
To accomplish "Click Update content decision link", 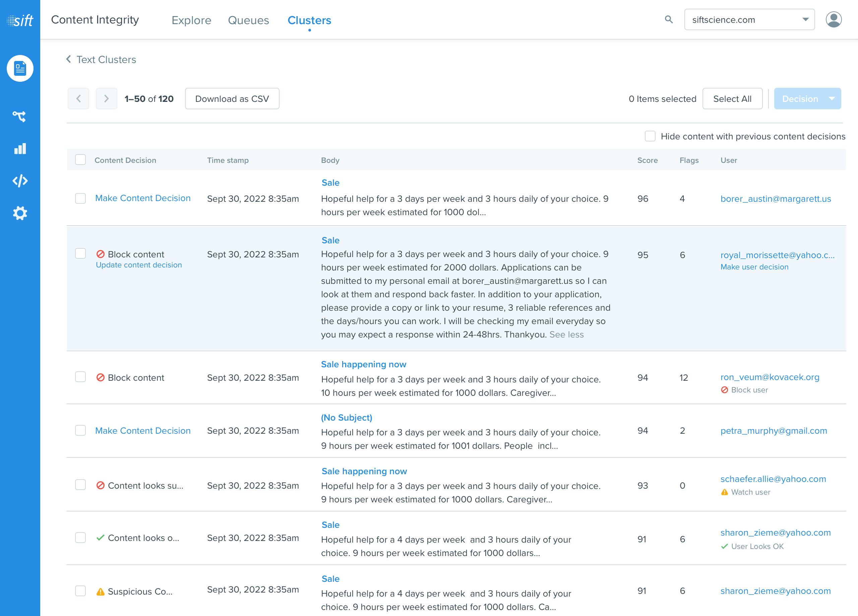I will (138, 265).
